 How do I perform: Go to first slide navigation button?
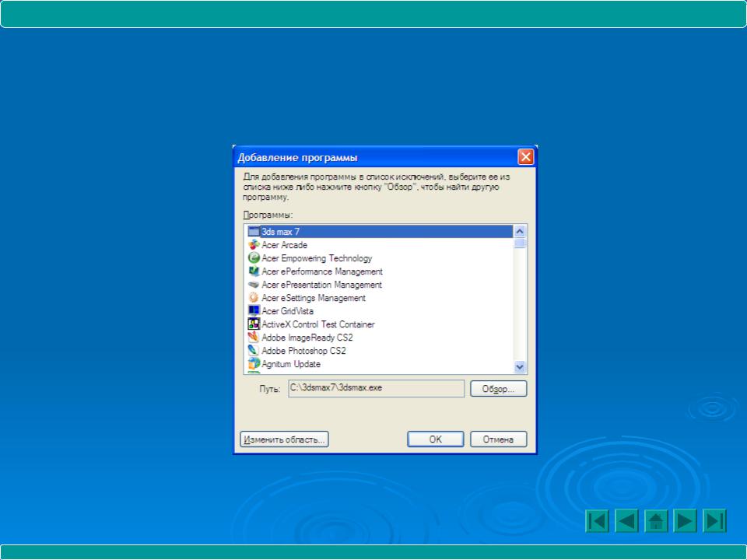(597, 520)
